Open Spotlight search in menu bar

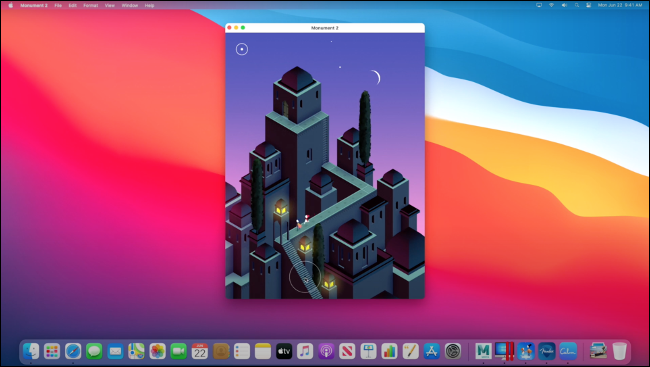pyautogui.click(x=577, y=5)
